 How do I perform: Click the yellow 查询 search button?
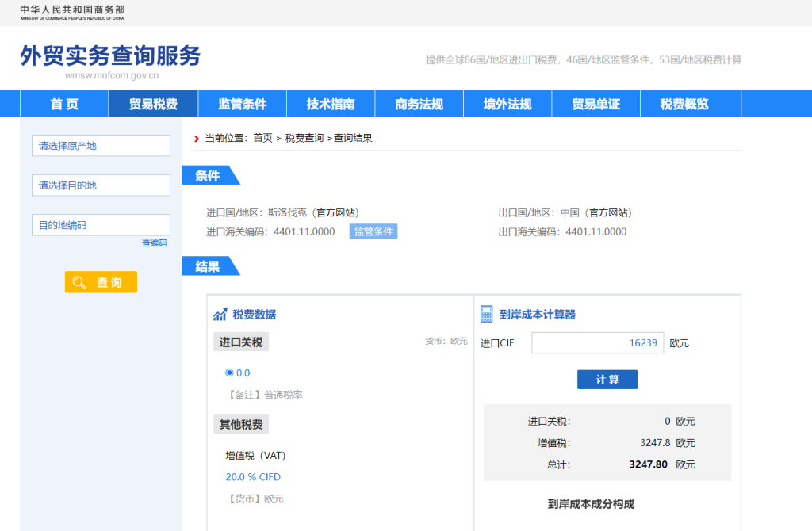point(101,282)
